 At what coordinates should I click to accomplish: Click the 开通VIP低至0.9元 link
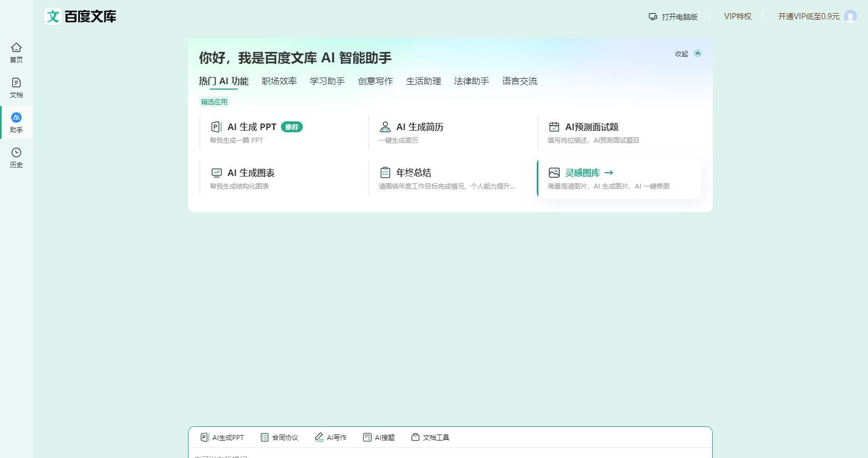coord(809,16)
